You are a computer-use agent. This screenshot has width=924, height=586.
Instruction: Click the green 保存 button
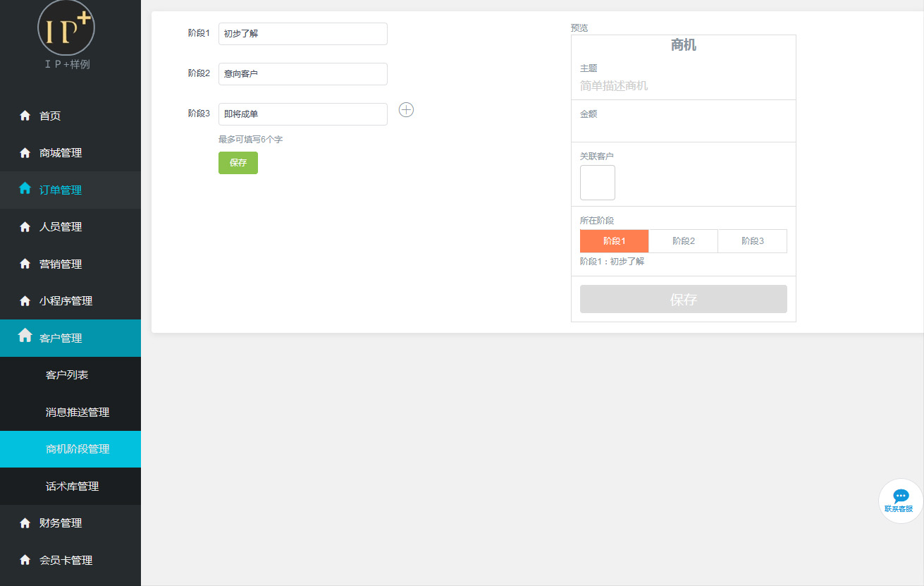[x=238, y=163]
